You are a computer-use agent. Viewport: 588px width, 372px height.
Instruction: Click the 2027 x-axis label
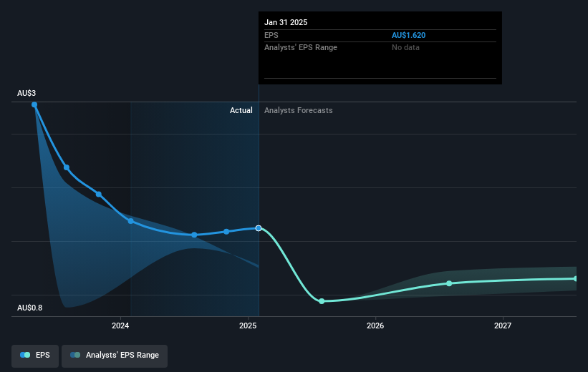pyautogui.click(x=503, y=325)
